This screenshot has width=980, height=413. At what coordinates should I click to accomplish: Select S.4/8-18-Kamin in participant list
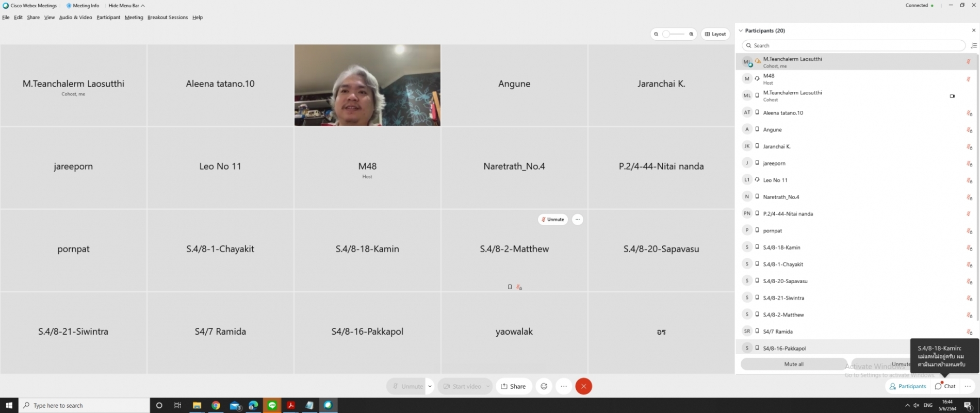856,247
